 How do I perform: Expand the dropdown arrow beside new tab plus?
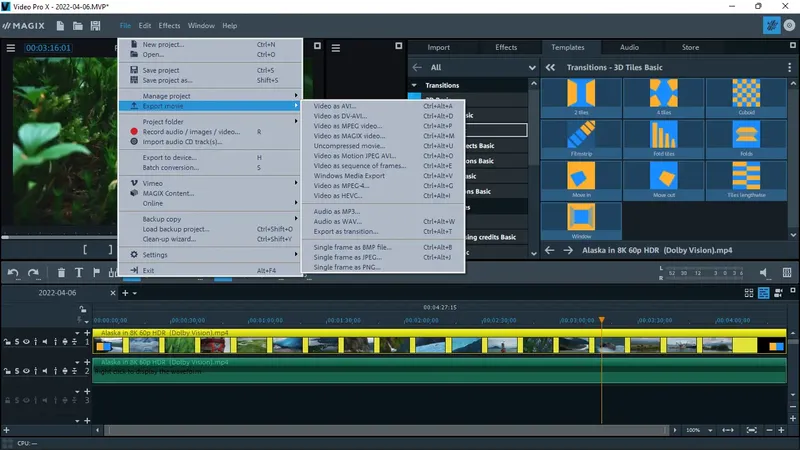tap(135, 293)
